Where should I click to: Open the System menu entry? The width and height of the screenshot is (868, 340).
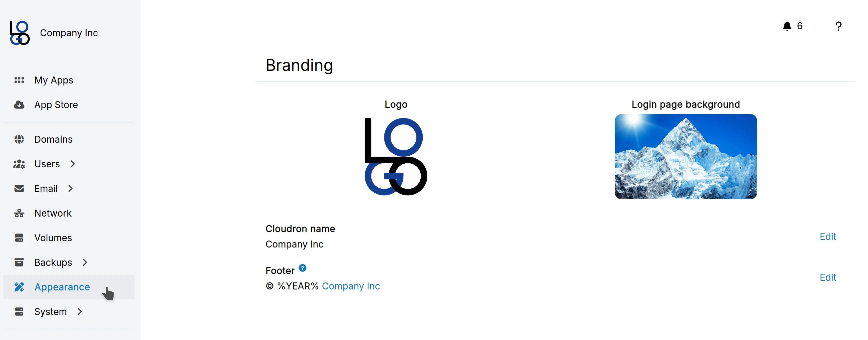click(x=51, y=311)
